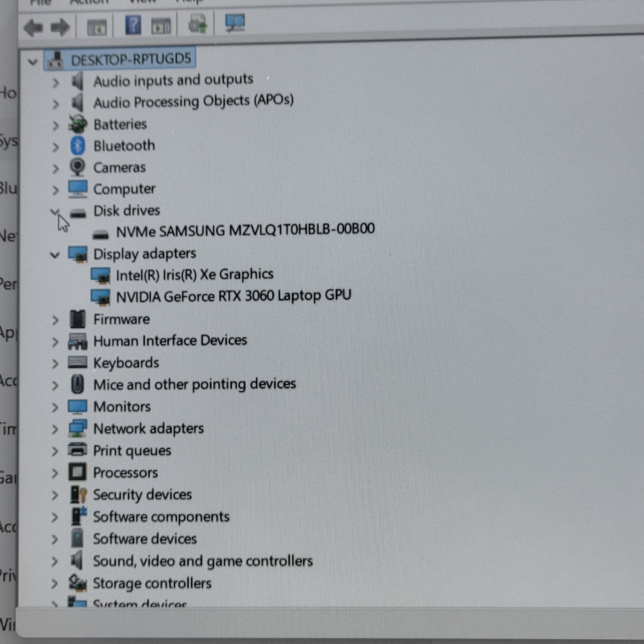This screenshot has height=644, width=644.
Task: Select Mice and other pointing devices
Action: (194, 384)
